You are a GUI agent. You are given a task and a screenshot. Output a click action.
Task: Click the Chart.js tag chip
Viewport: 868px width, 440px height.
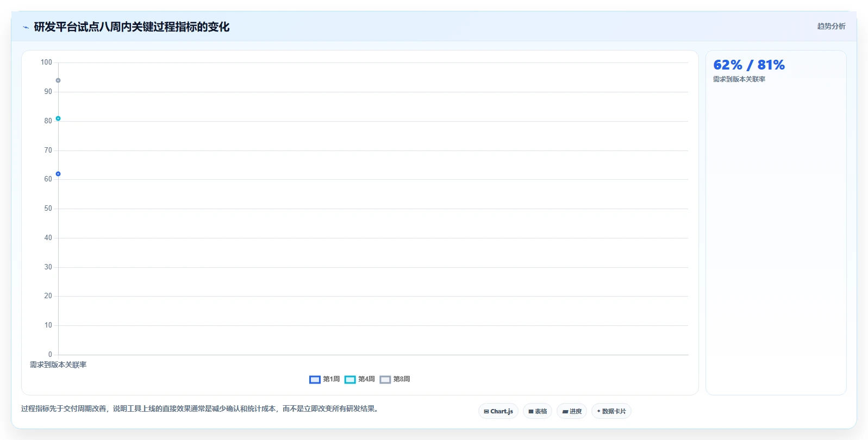pyautogui.click(x=498, y=411)
